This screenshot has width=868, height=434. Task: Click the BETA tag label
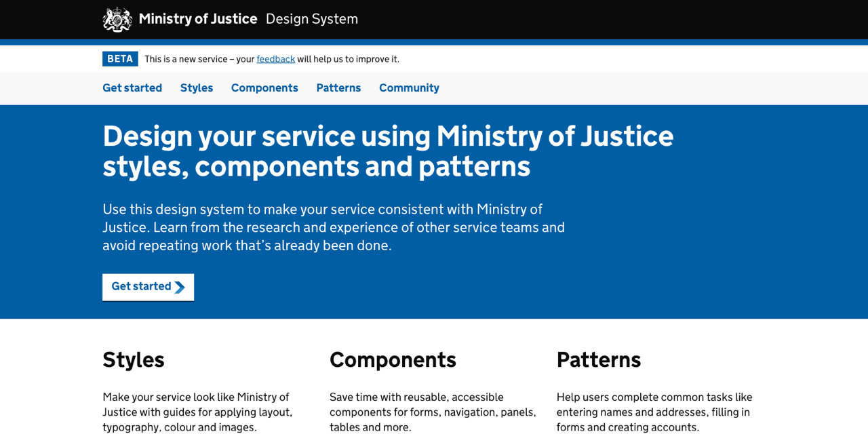(x=120, y=59)
